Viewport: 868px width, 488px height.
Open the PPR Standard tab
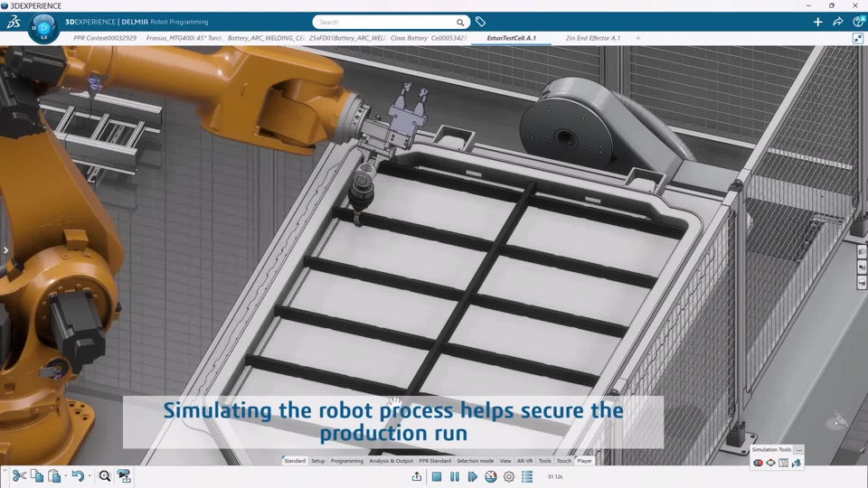point(435,461)
